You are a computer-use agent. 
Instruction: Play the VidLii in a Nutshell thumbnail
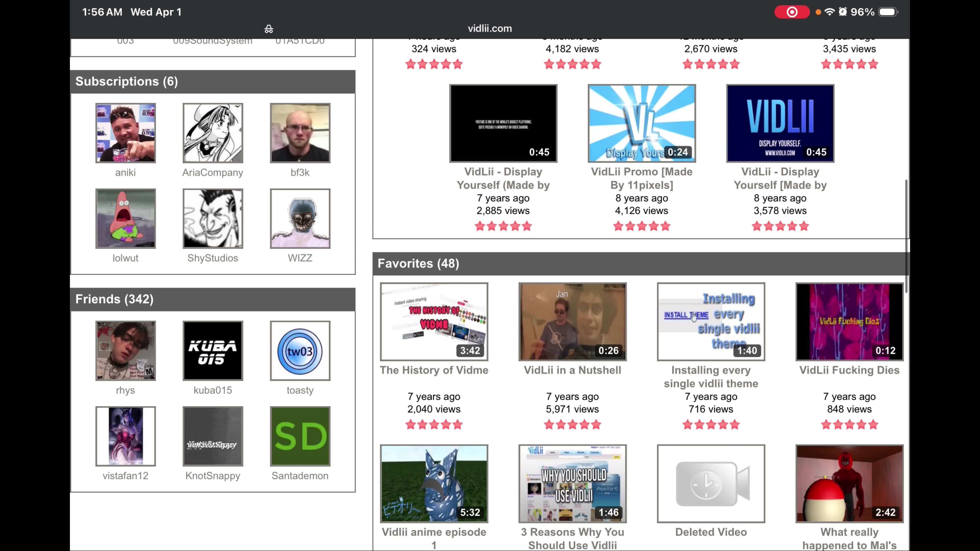572,322
